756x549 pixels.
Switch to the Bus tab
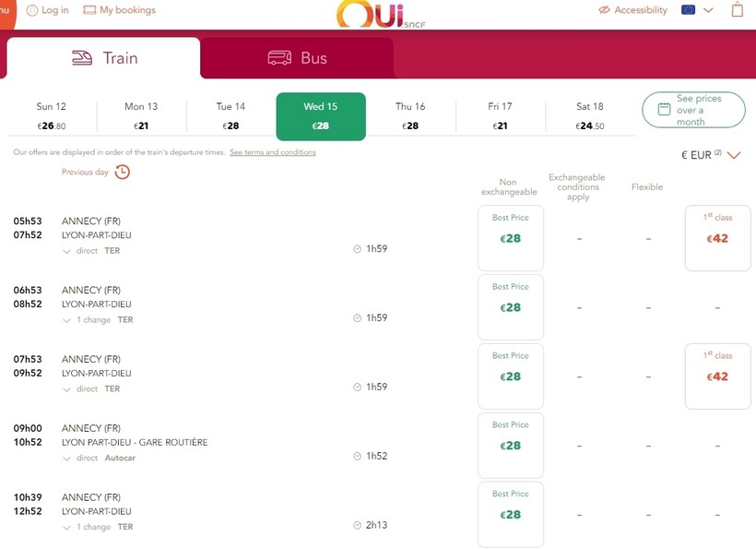click(297, 58)
